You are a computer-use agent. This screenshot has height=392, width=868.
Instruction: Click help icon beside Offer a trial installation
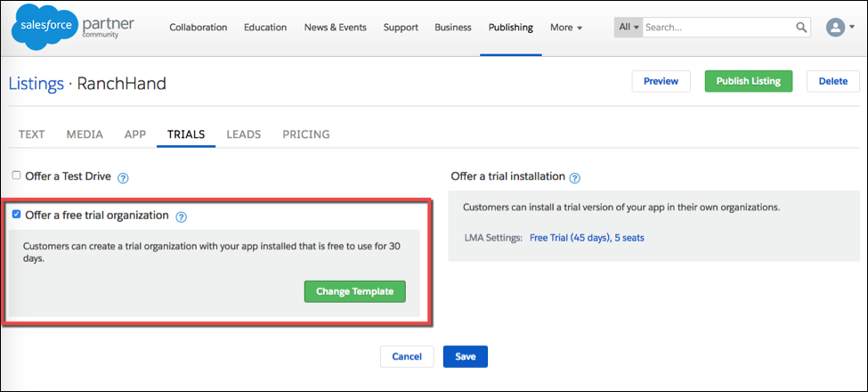click(x=575, y=178)
